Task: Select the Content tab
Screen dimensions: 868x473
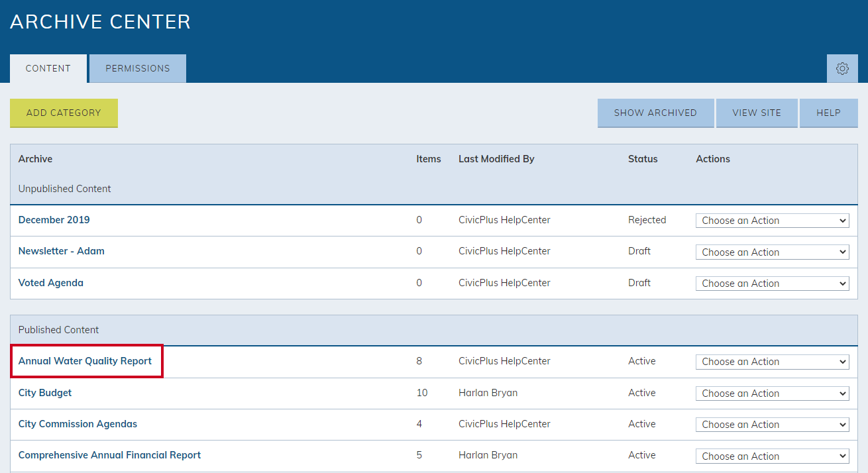Action: [48, 68]
